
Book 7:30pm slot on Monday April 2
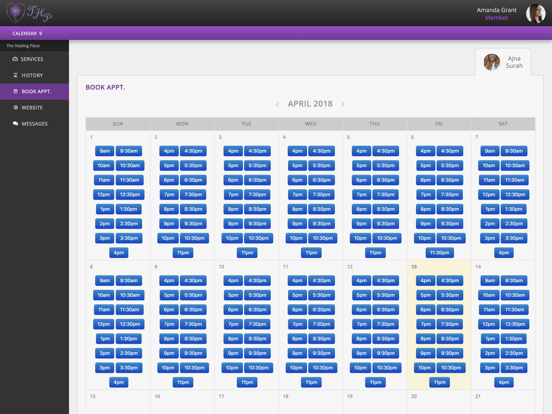(x=193, y=194)
